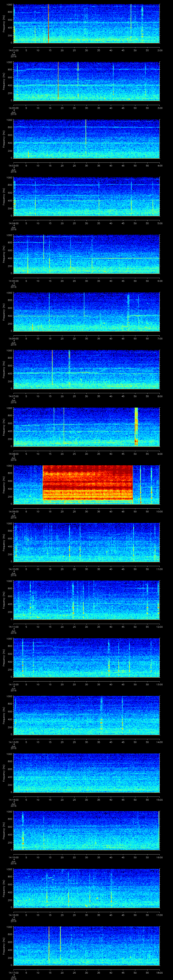This screenshot has width=173, height=980.
Task: Click the spectrogram panel starting at 14:06:00
Action: (x=87, y=312)
